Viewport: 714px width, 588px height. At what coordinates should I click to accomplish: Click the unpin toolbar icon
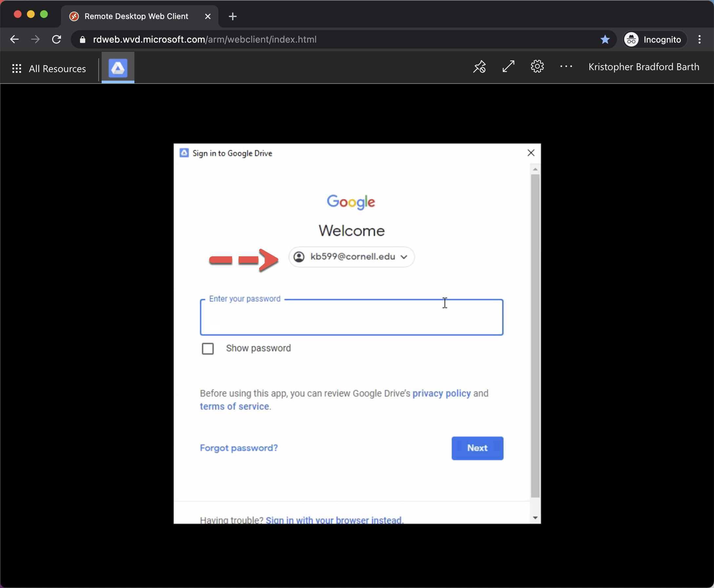pyautogui.click(x=479, y=67)
